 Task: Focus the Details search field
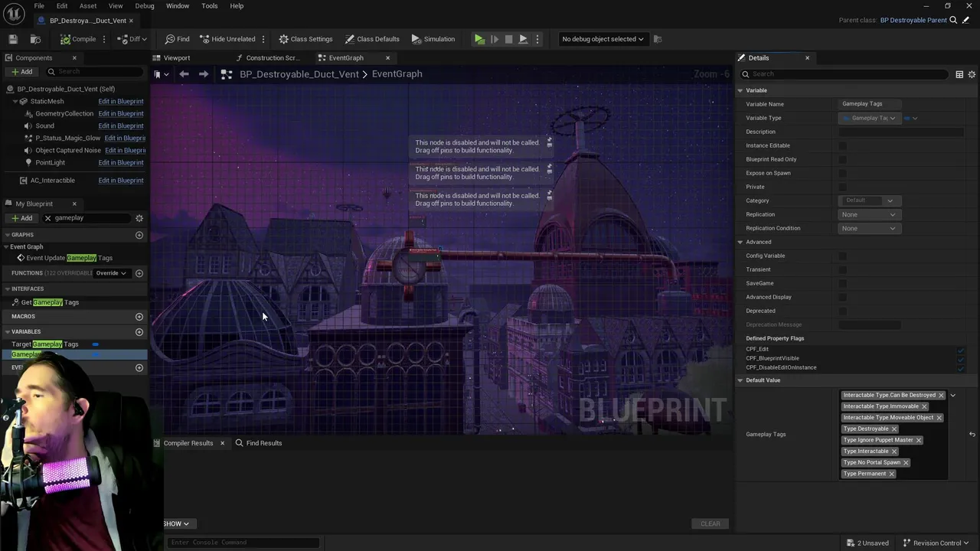[x=846, y=74]
